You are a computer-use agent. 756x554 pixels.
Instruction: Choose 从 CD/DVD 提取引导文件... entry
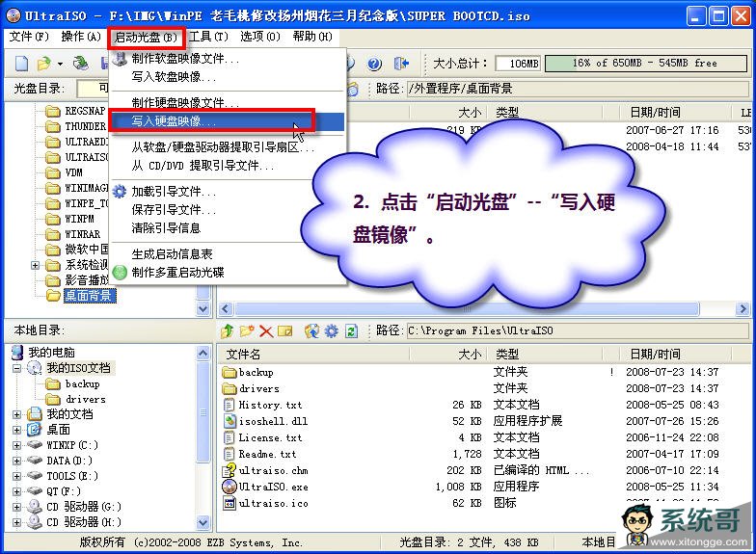228,166
